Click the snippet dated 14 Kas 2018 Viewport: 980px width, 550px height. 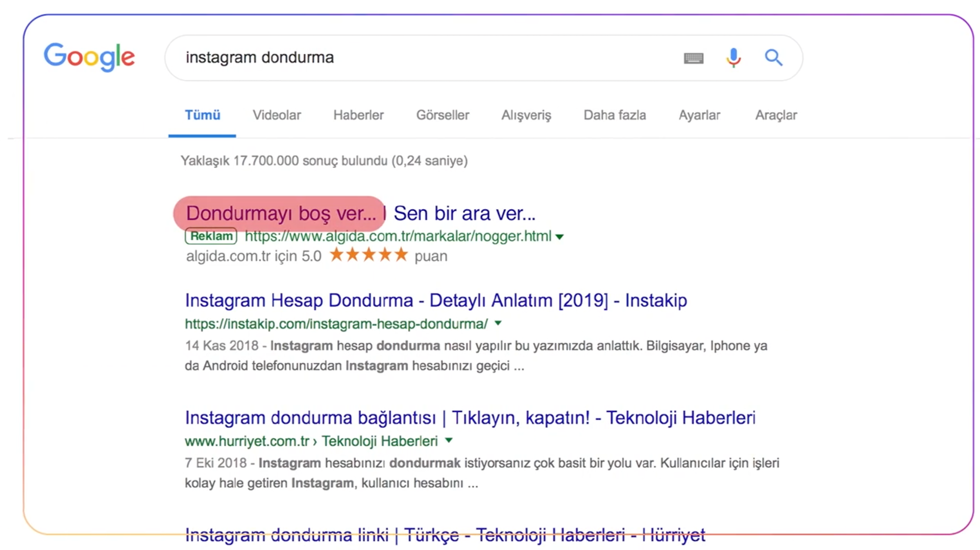476,356
